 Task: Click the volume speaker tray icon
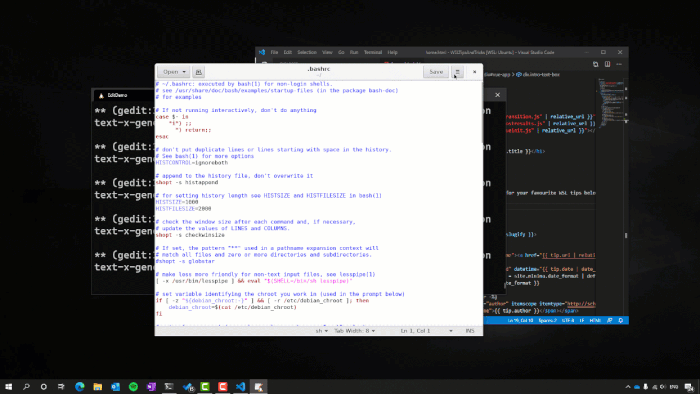(x=662, y=387)
